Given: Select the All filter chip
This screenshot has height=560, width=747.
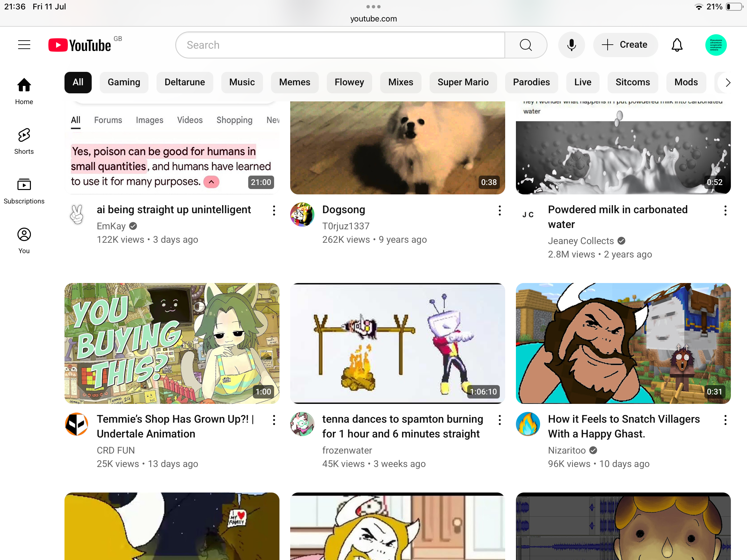Looking at the screenshot, I should point(78,82).
